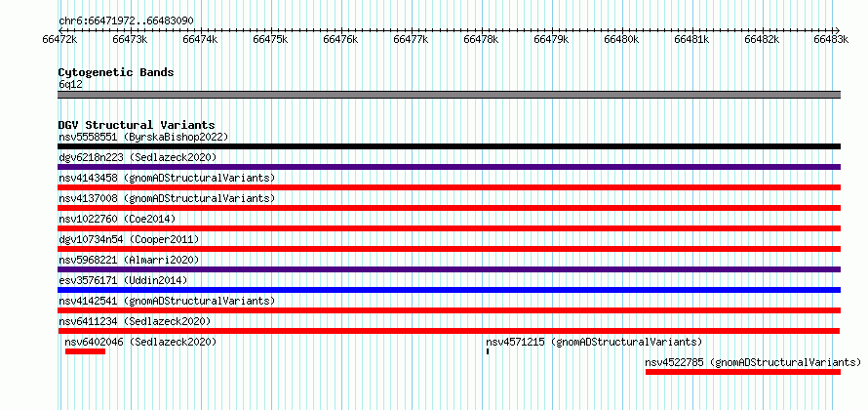Click the nsv6402046 (Sedlazeck2020) label
The image size is (868, 410).
[x=140, y=342]
